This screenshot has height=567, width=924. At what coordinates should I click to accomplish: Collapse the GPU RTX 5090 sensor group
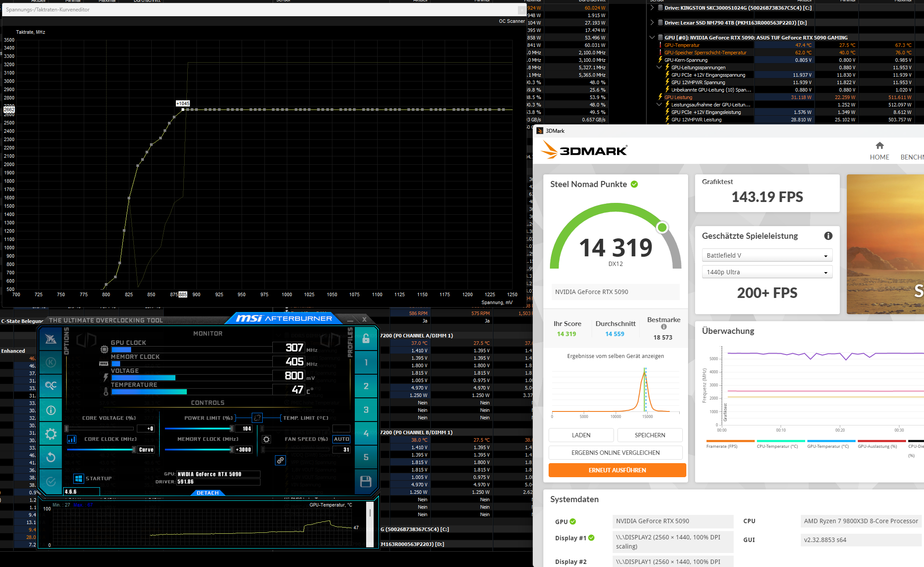pyautogui.click(x=652, y=37)
